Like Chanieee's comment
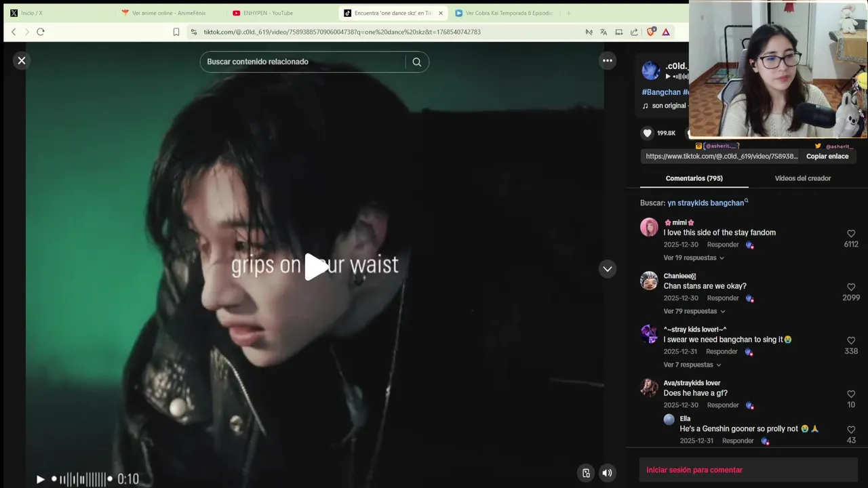Viewport: 868px width, 488px height. [851, 287]
